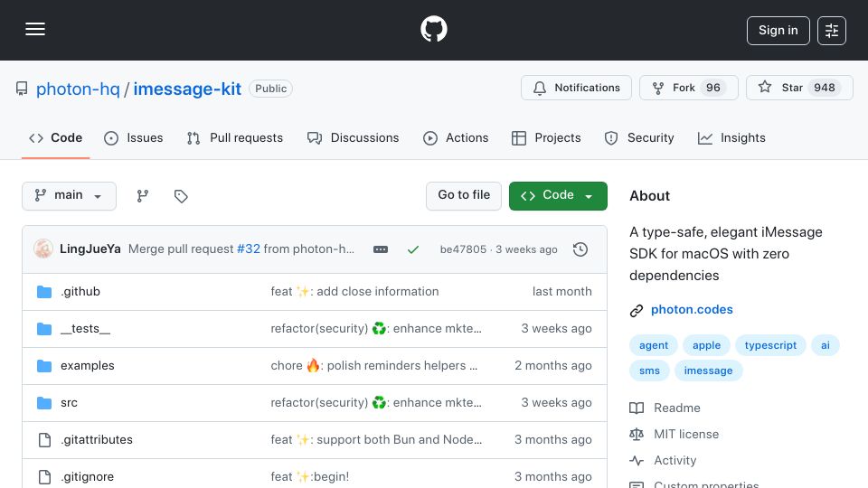Show checks status green checkmark
The width and height of the screenshot is (868, 488).
413,249
